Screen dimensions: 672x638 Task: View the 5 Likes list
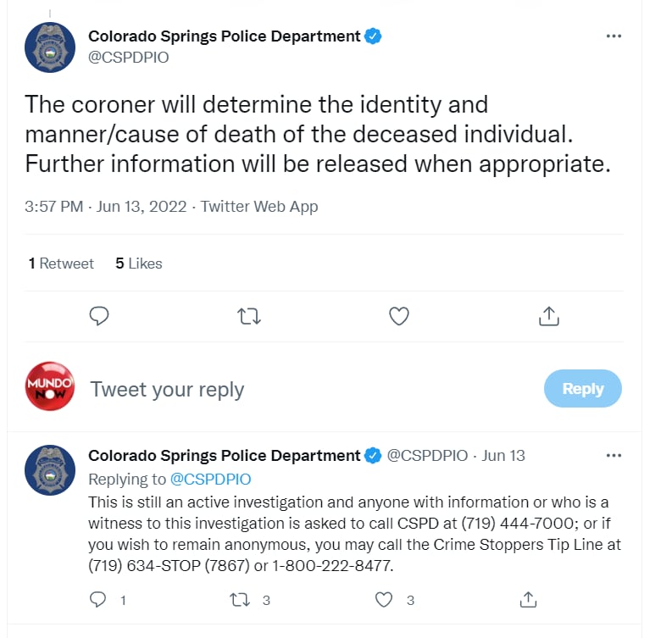(x=139, y=264)
